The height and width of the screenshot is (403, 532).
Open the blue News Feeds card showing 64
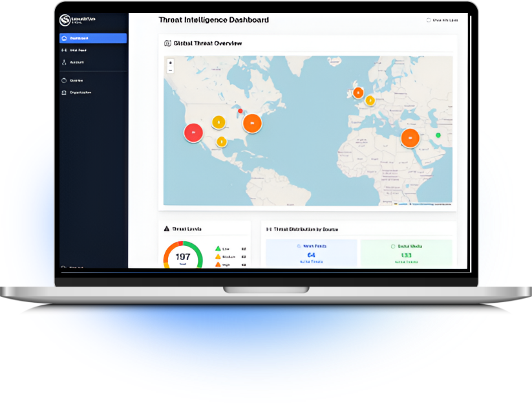click(x=311, y=254)
